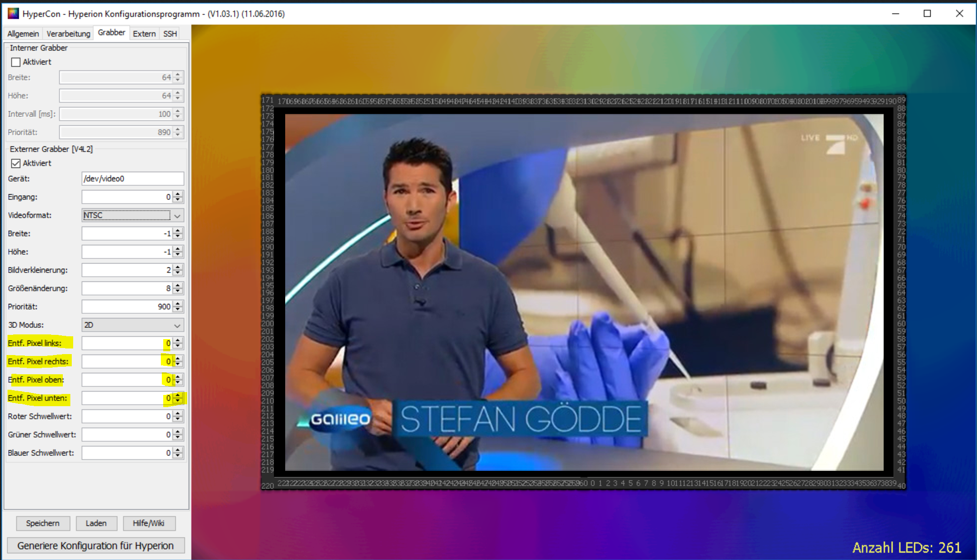
Task: Open Hilfe/Wiki help button
Action: point(149,523)
